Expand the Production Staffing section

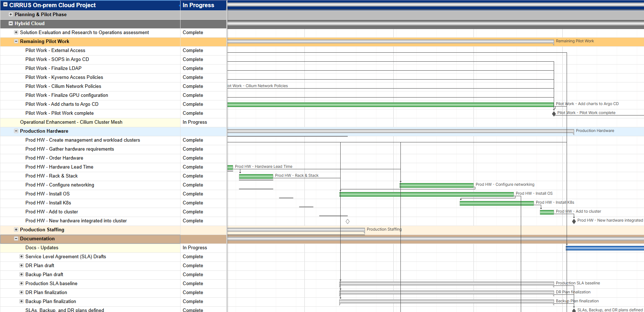(16, 230)
